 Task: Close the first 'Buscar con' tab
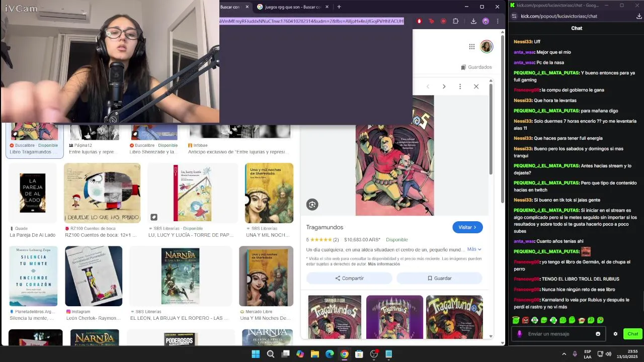pyautogui.click(x=247, y=7)
